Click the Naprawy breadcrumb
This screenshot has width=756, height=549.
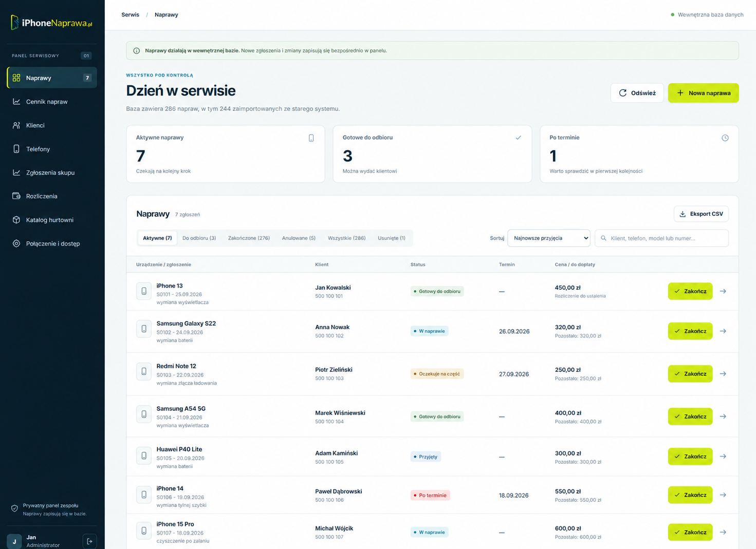pos(167,15)
